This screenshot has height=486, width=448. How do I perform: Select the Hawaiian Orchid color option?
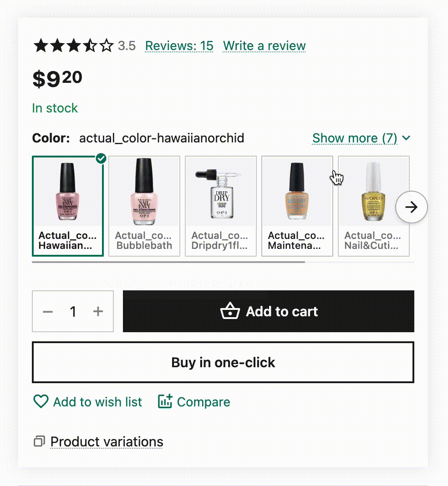tap(68, 206)
